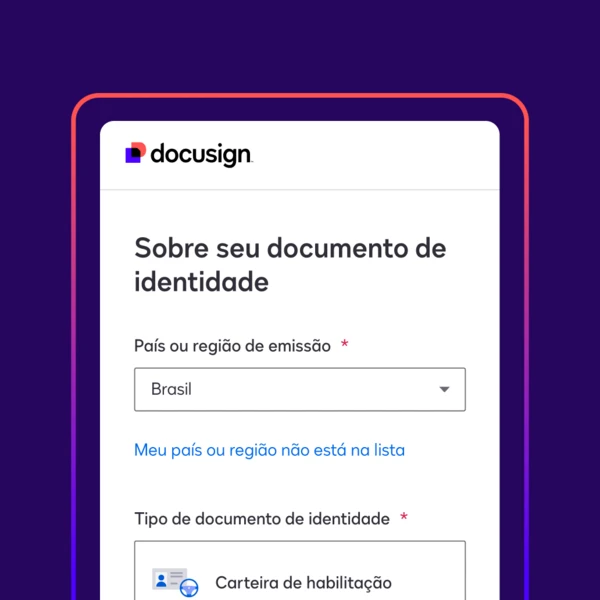Open the Brasil country dropdown
This screenshot has height=600, width=600.
click(300, 390)
